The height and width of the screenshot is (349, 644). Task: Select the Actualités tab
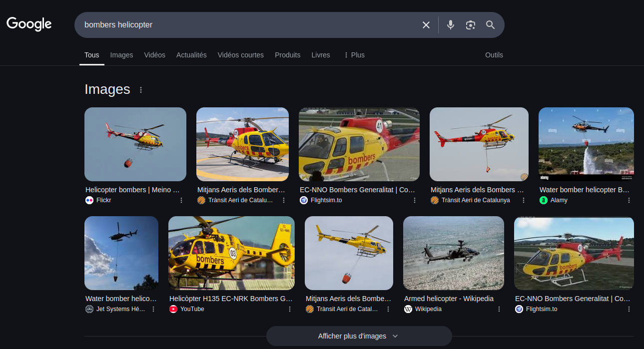191,55
